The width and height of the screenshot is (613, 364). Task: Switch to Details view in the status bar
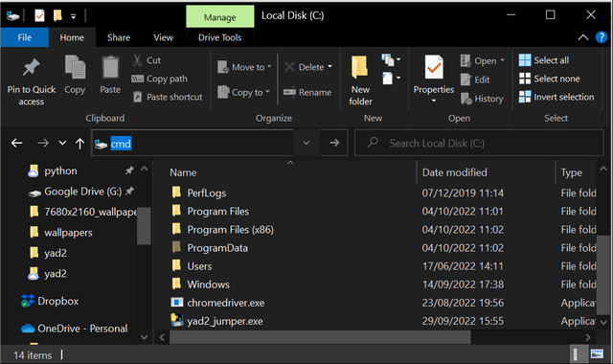[579, 354]
